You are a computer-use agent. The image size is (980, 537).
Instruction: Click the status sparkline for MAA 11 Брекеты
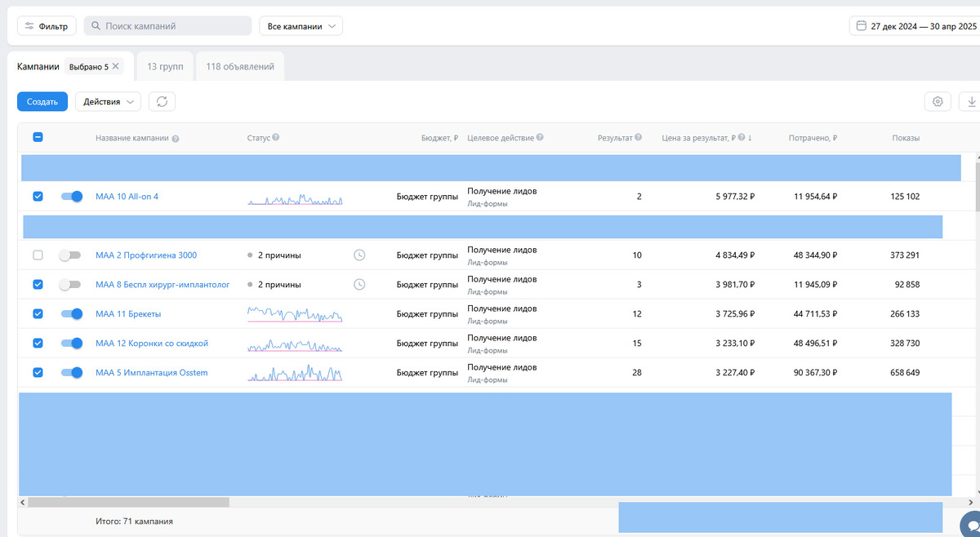pos(295,314)
